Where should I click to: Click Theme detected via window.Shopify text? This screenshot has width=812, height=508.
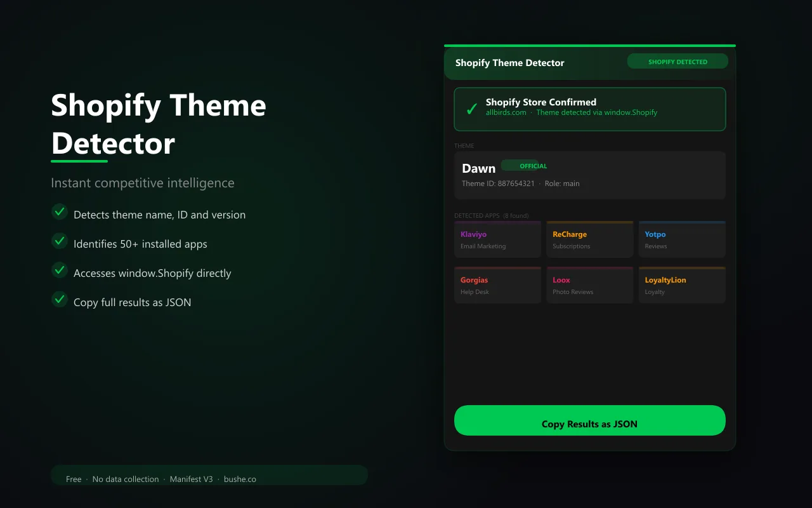(597, 112)
